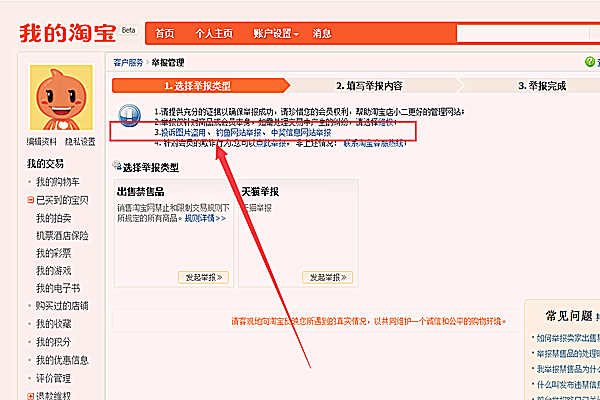The height and width of the screenshot is (400, 600).
Task: Click icon beside 选择举报类型 heading
Action: tap(117, 166)
